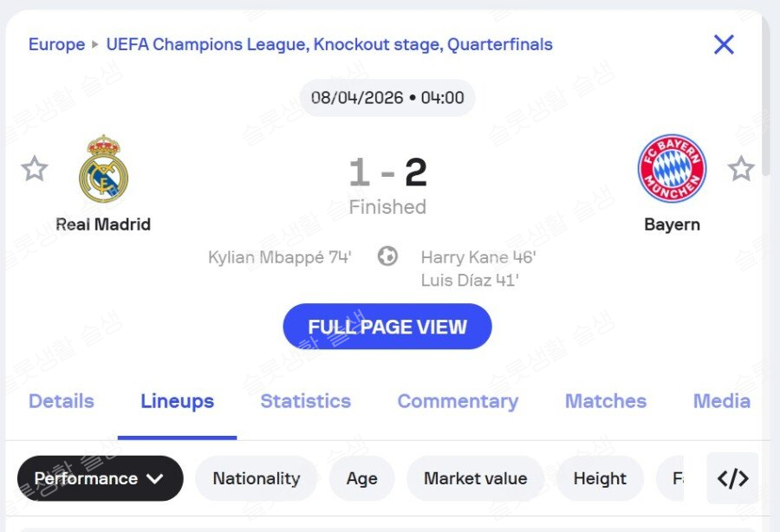Open the Matches tab
This screenshot has height=532, width=780.
[x=606, y=401]
